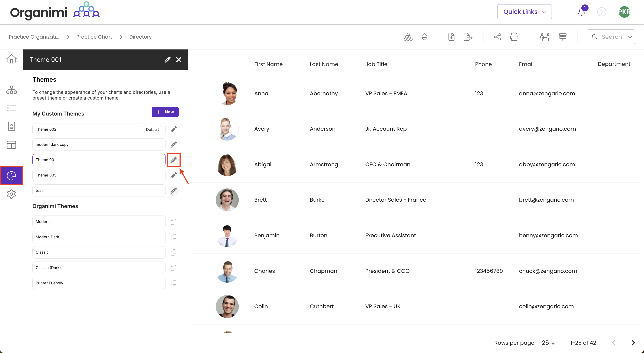The width and height of the screenshot is (644, 353).
Task: Click the Email column header
Action: (x=526, y=64)
